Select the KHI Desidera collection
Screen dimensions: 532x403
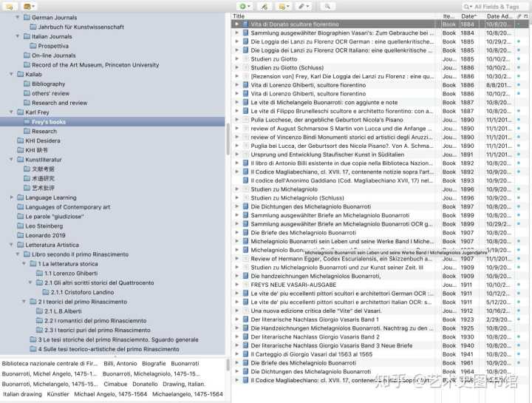pos(43,140)
